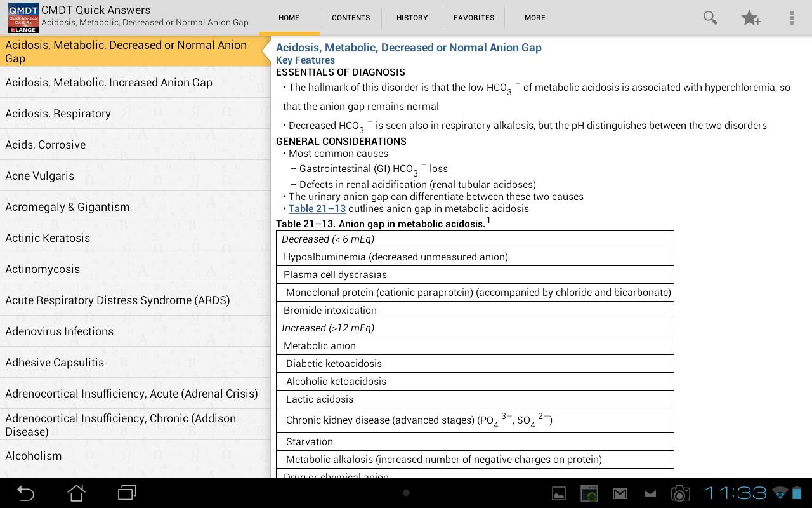Open the camera notification icon
This screenshot has height=508, width=812.
click(x=680, y=493)
